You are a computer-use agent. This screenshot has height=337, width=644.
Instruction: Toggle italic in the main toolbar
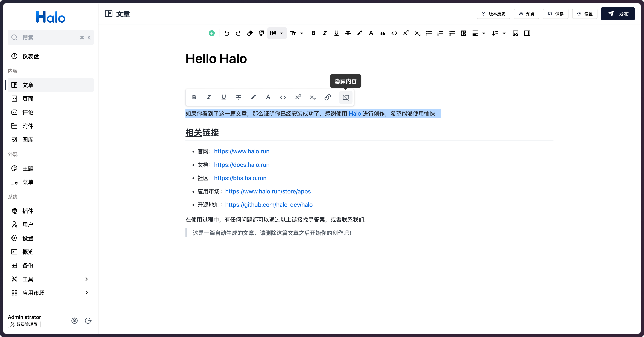coord(325,33)
